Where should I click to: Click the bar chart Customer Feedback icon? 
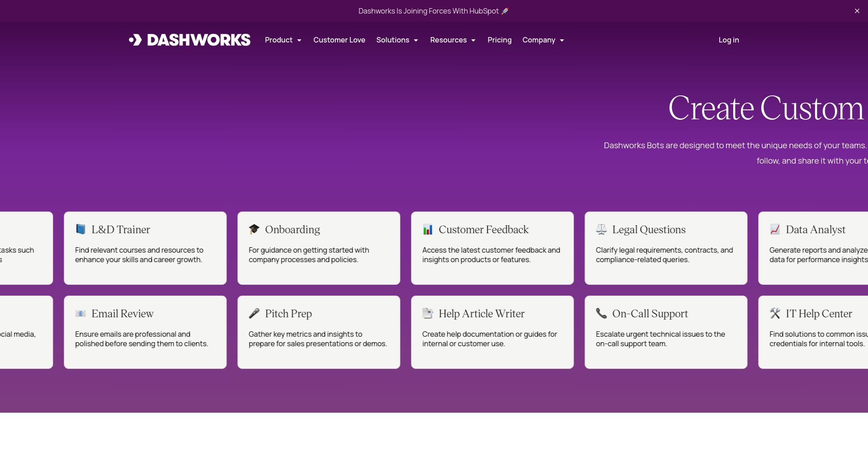pos(428,230)
